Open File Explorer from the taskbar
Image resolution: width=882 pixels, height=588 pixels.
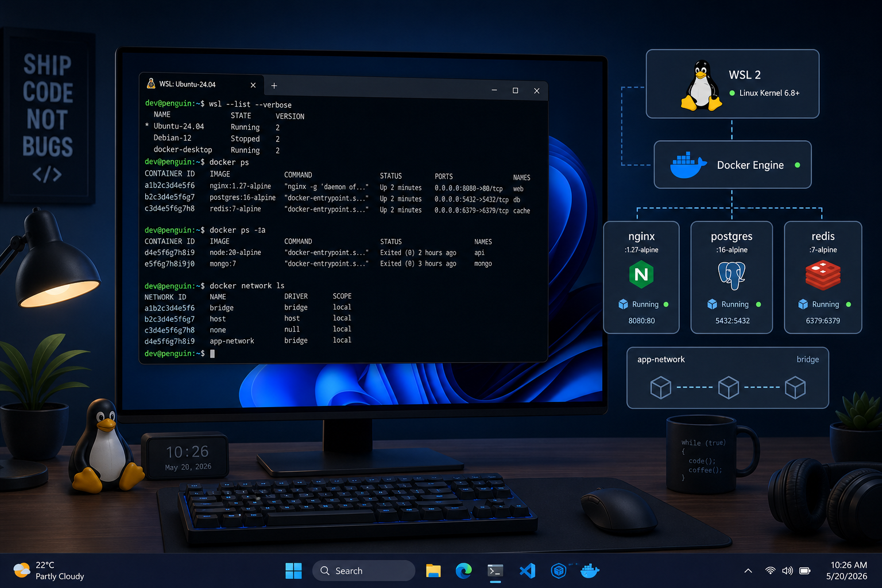433,571
